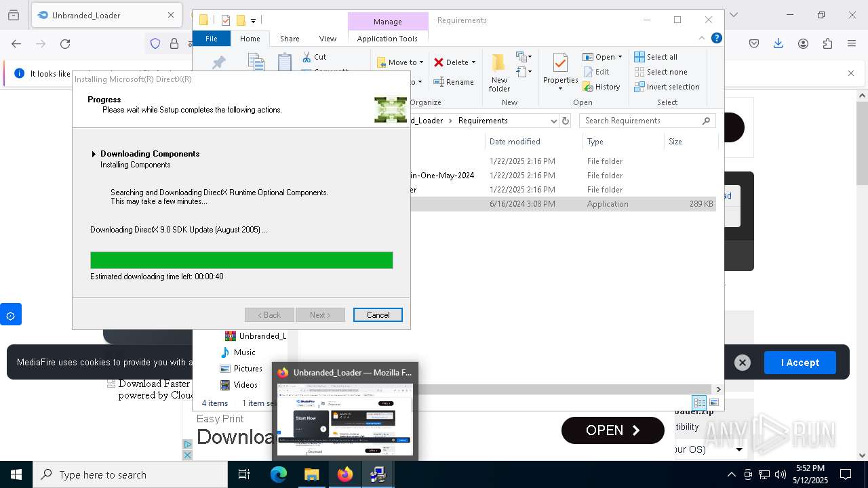The width and height of the screenshot is (868, 488).
Task: Open the Delete dropdown arrow
Action: tap(473, 62)
